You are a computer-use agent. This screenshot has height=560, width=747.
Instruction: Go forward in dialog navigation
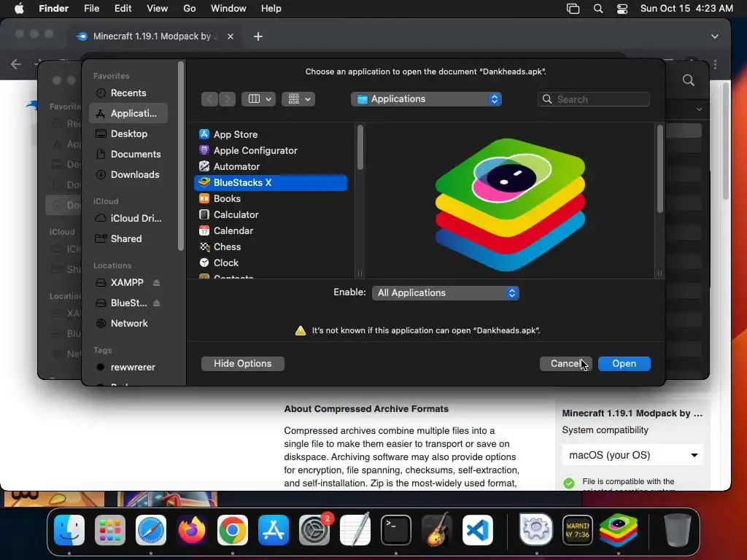click(228, 99)
